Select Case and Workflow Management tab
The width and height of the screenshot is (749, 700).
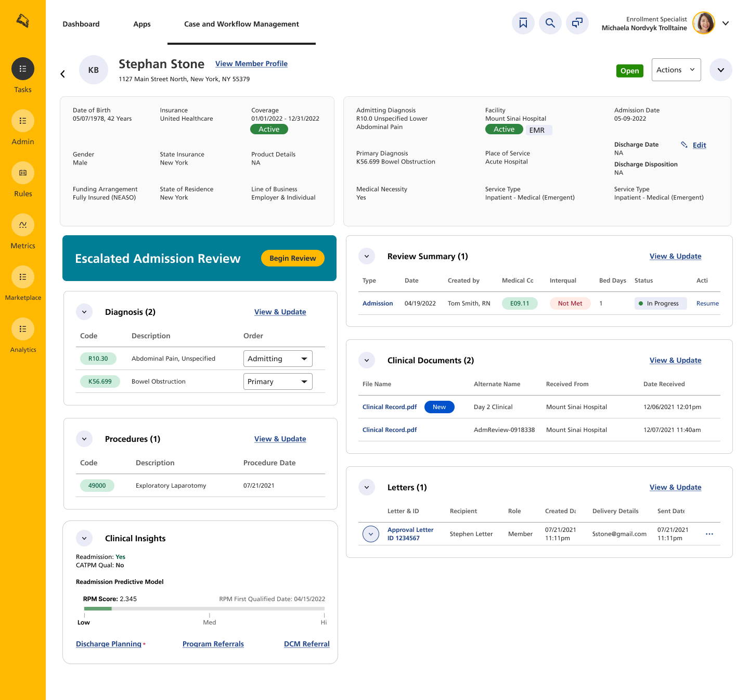click(241, 24)
